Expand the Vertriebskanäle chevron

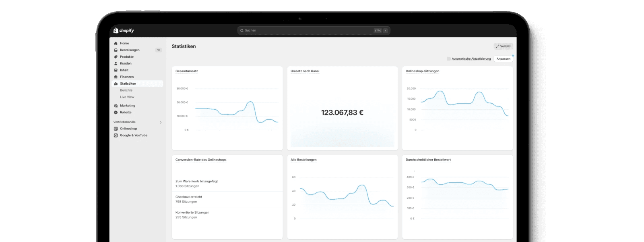(161, 122)
